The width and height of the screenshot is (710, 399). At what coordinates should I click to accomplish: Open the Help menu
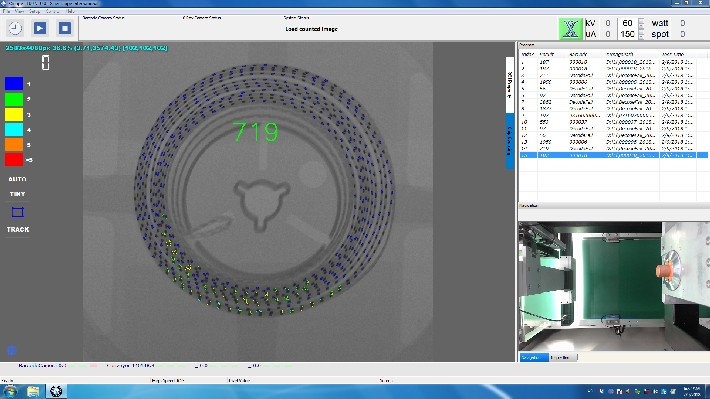[x=71, y=11]
